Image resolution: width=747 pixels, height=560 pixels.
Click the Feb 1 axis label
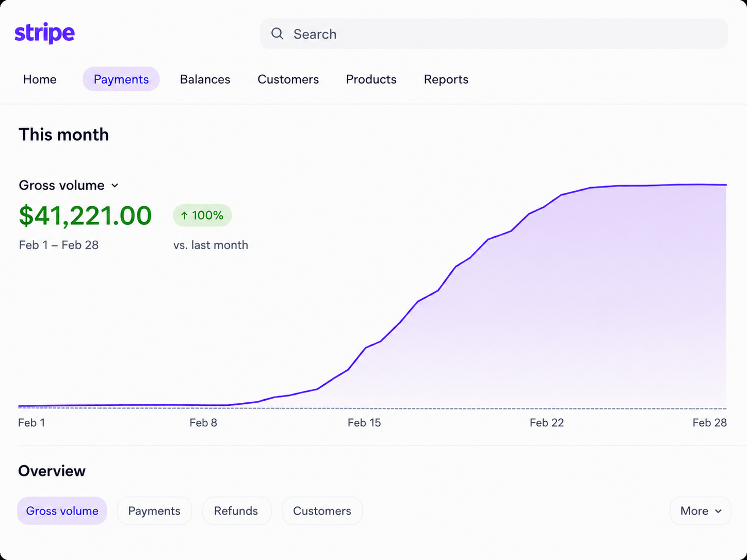31,423
